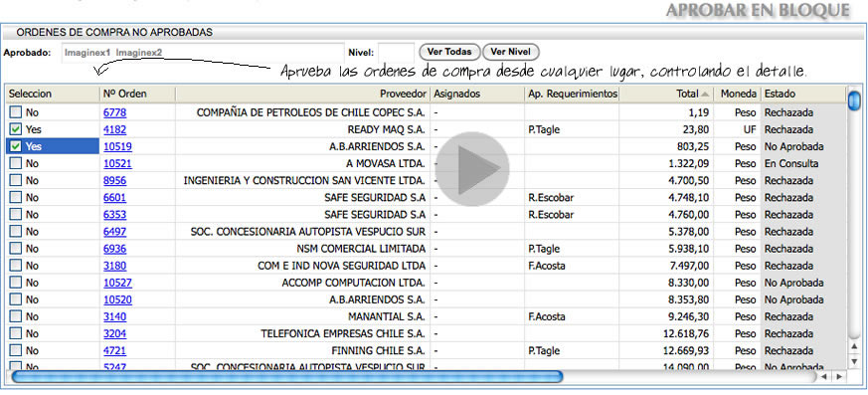The image size is (868, 395).
Task: Open order link 10527
Action: [x=117, y=283]
